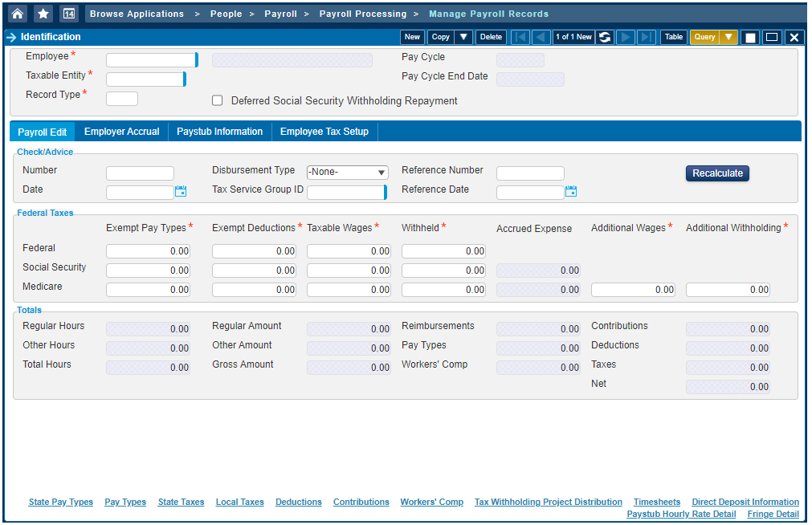Open the Timesheets link

coord(656,502)
